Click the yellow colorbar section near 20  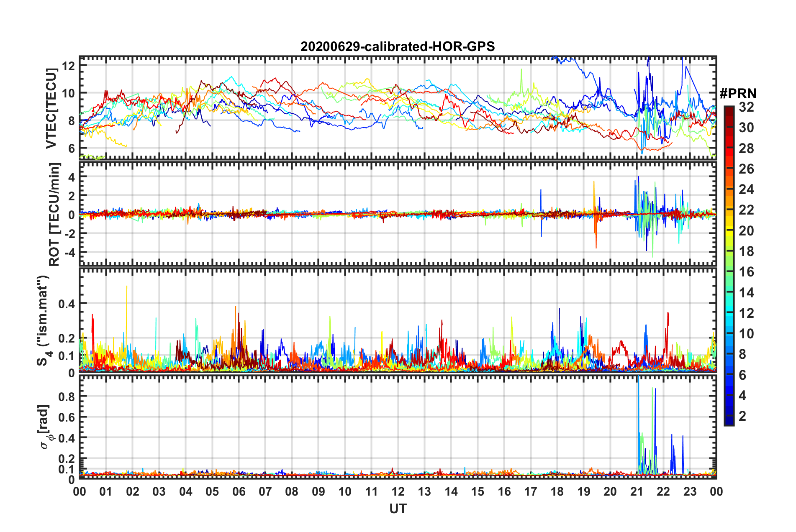coord(729,231)
